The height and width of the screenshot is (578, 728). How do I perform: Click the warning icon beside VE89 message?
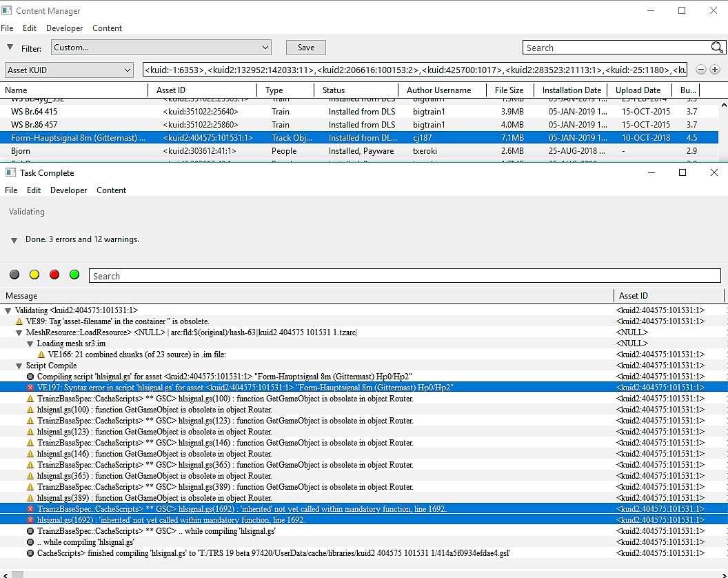pyautogui.click(x=19, y=321)
